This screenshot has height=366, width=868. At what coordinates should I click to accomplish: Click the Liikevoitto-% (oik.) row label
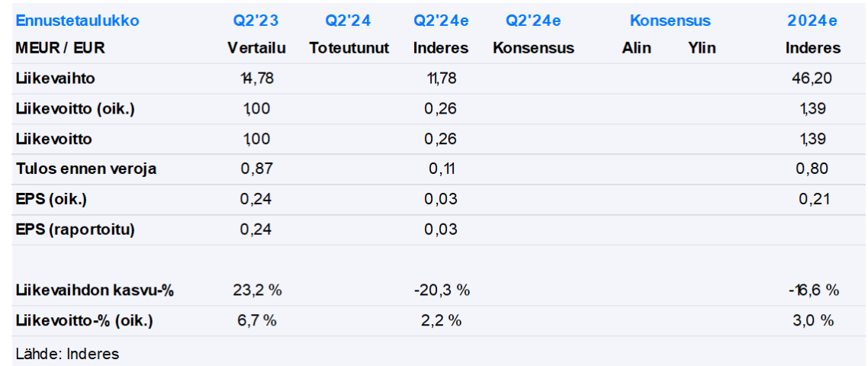tap(84, 321)
